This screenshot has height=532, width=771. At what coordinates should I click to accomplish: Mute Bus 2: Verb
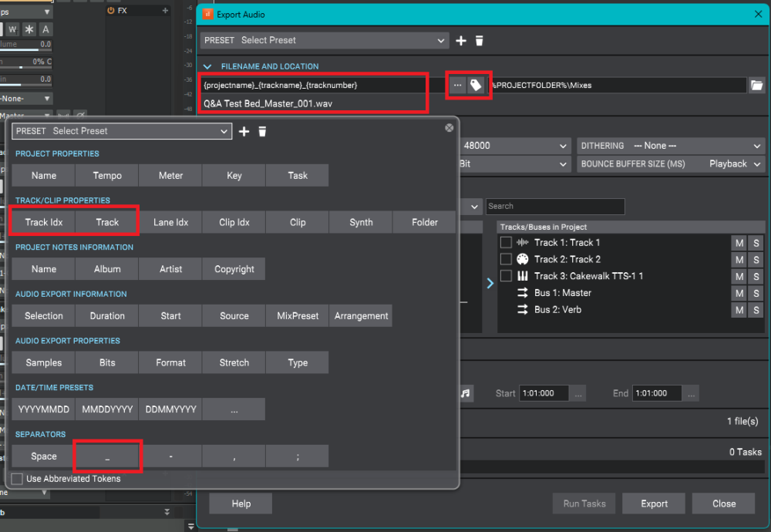[739, 310]
